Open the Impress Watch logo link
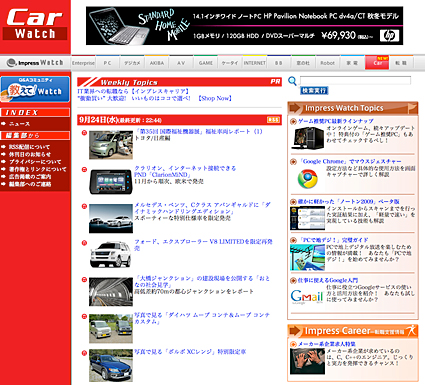 click(x=35, y=63)
